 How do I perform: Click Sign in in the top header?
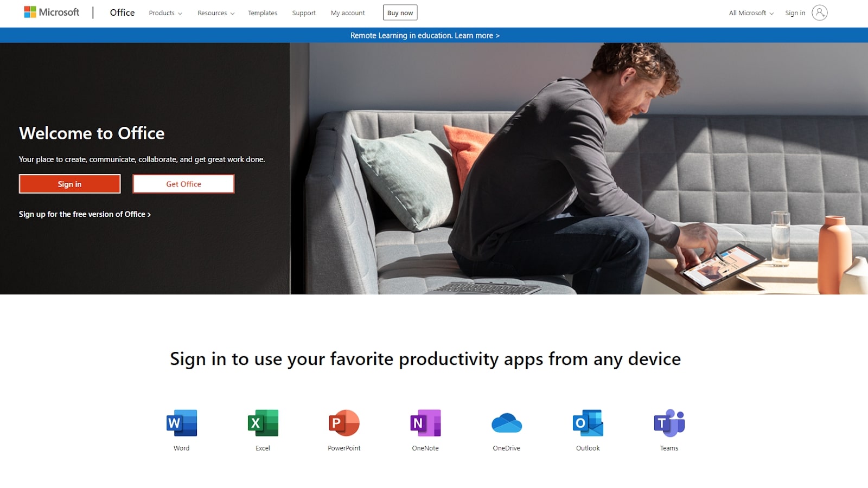point(795,13)
